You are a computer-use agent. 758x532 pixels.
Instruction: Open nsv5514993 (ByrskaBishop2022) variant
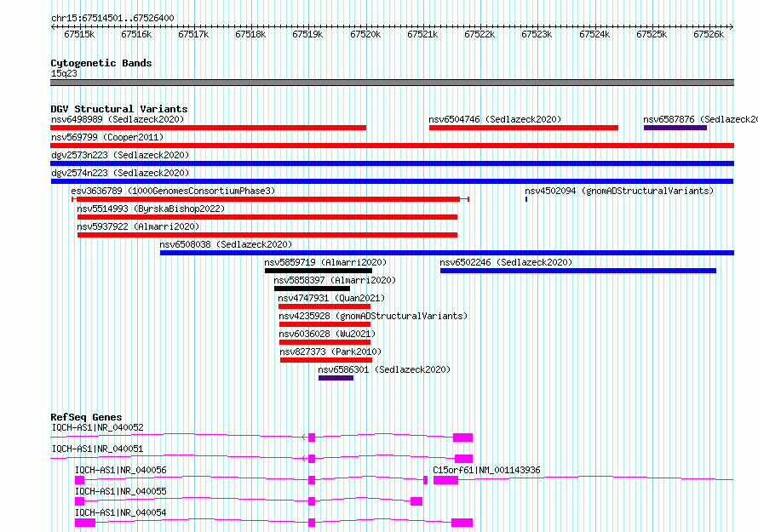pyautogui.click(x=267, y=217)
